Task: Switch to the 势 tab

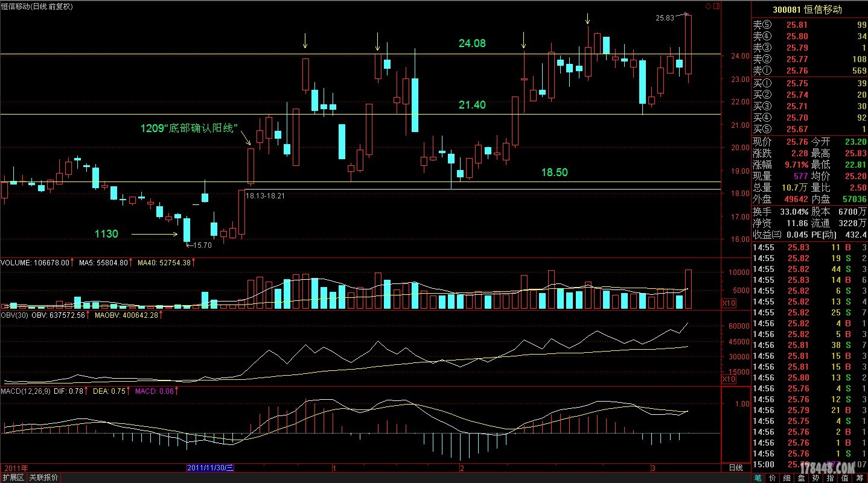Action: [x=816, y=478]
